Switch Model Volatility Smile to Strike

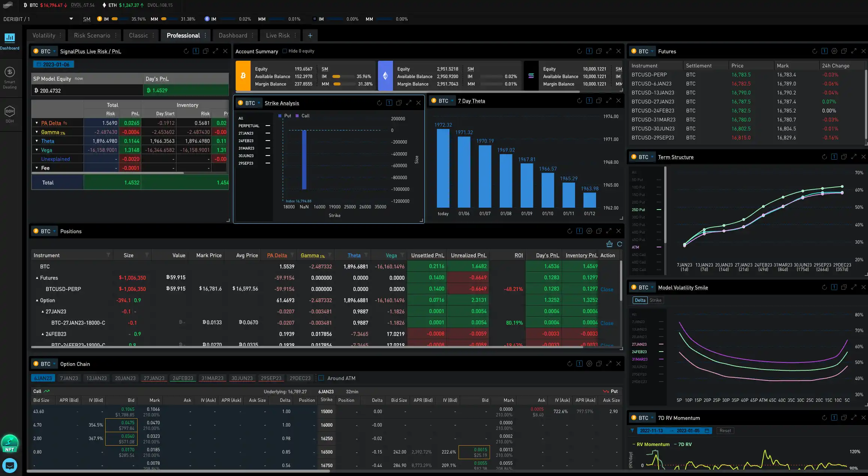click(656, 300)
